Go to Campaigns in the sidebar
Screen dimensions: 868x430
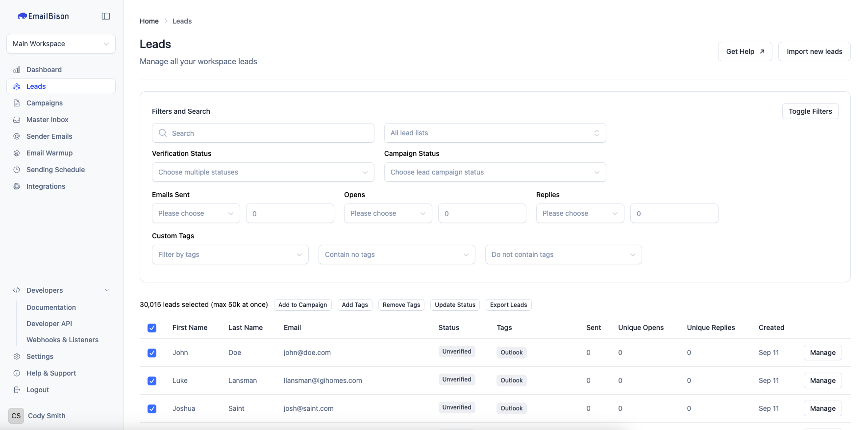[x=45, y=103]
